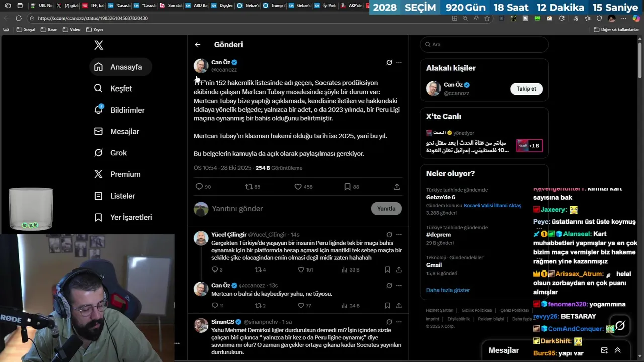This screenshot has width=644, height=362.
Task: Open the floating Grok button at bottom right
Action: 620,326
